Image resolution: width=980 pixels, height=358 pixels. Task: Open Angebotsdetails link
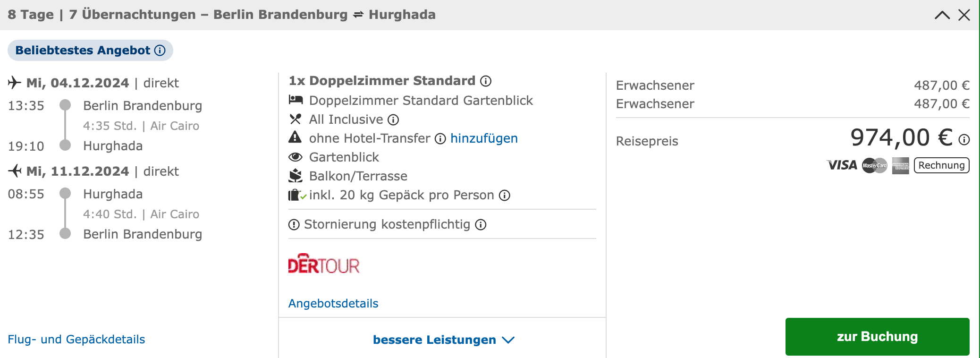333,303
